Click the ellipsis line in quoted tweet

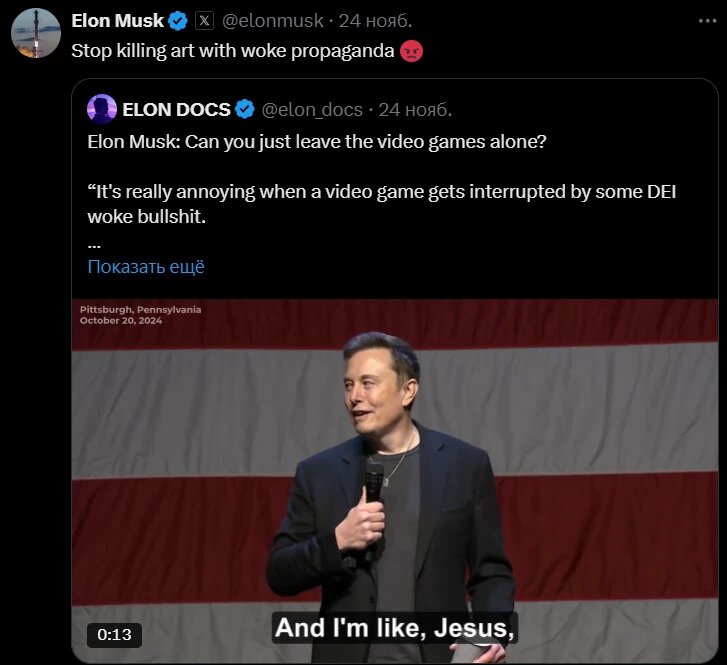tap(94, 242)
